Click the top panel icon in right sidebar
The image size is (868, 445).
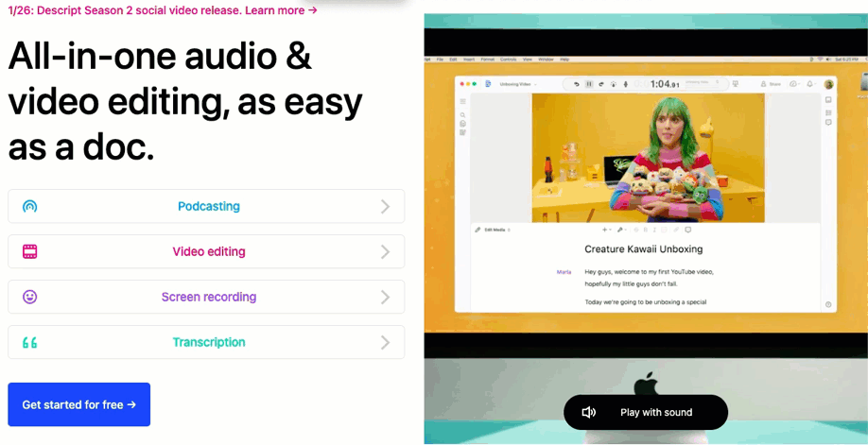pyautogui.click(x=828, y=100)
